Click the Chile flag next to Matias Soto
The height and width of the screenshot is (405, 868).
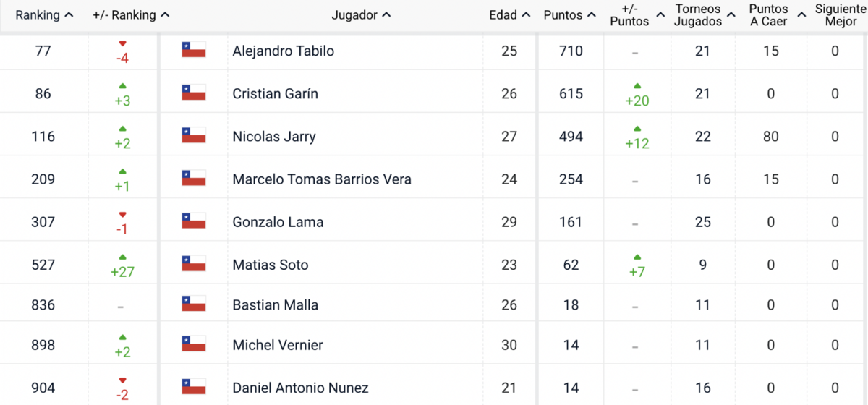pos(194,263)
